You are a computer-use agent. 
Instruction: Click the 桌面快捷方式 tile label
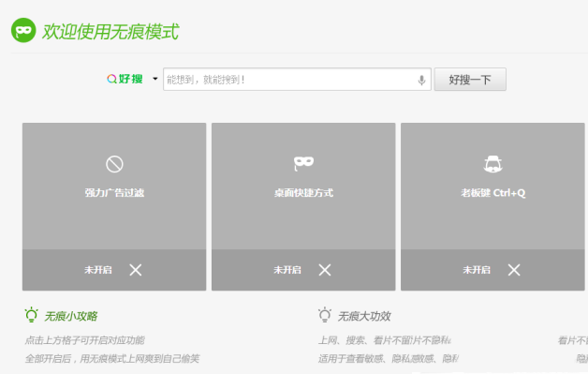pyautogui.click(x=303, y=193)
